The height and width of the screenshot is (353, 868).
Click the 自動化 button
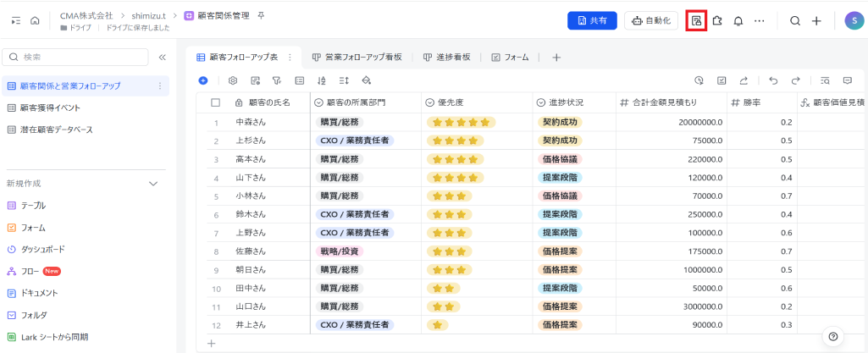[651, 20]
